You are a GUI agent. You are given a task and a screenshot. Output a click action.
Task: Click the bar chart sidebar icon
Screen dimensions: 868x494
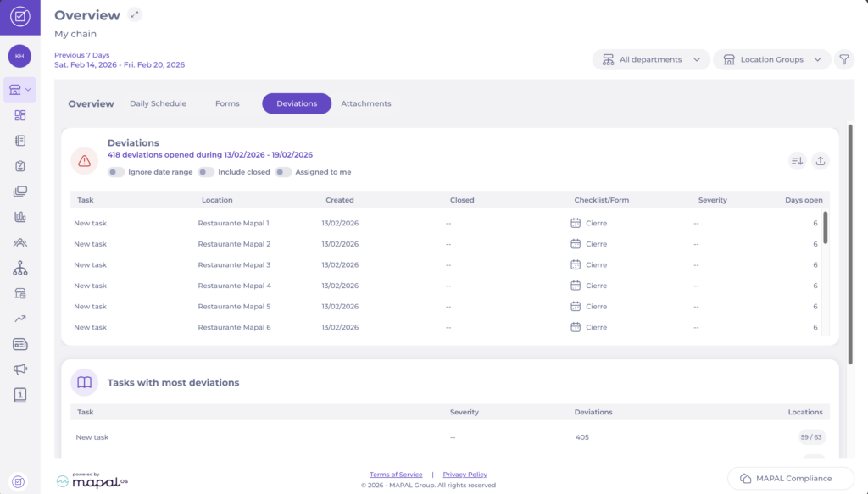pyautogui.click(x=20, y=217)
